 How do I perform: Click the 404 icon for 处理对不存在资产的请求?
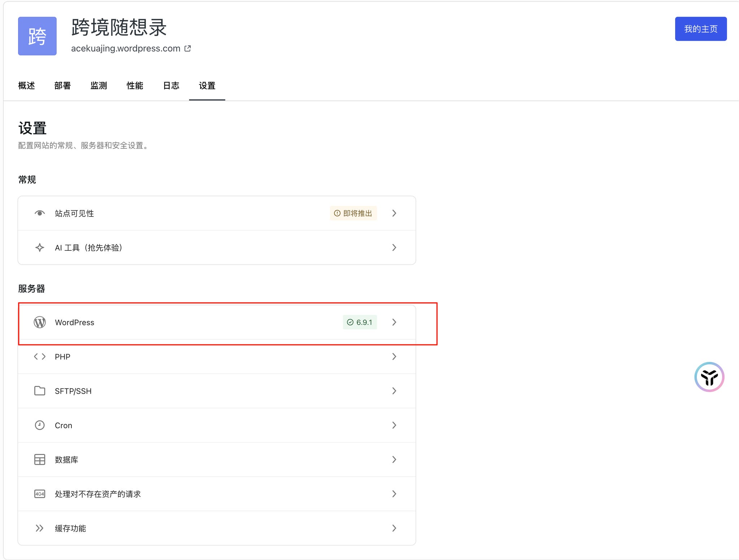(x=40, y=494)
